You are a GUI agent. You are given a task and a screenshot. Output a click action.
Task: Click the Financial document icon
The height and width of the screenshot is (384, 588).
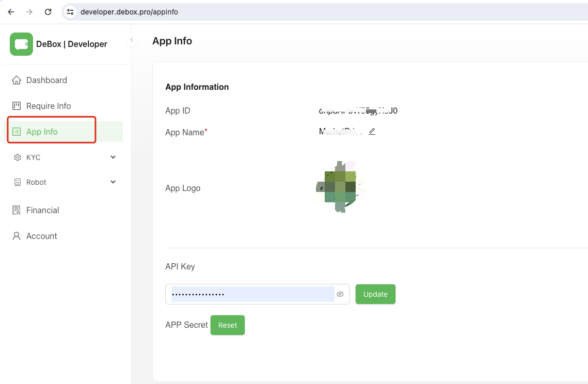click(17, 211)
